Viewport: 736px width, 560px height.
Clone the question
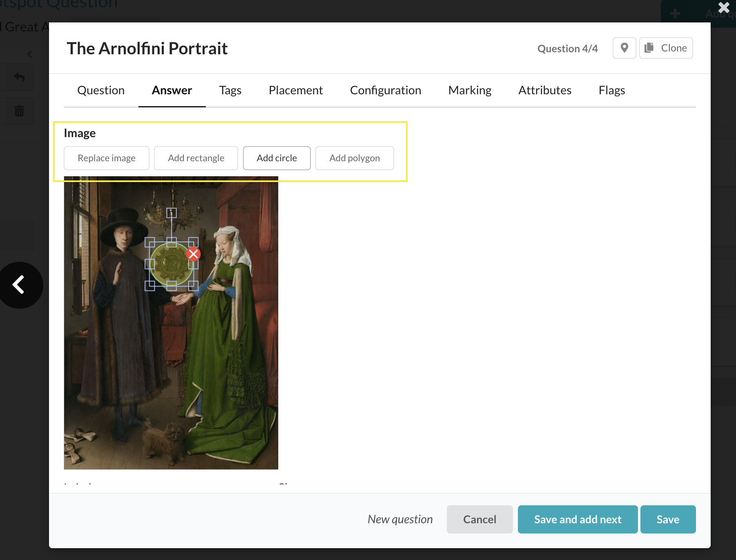[666, 48]
